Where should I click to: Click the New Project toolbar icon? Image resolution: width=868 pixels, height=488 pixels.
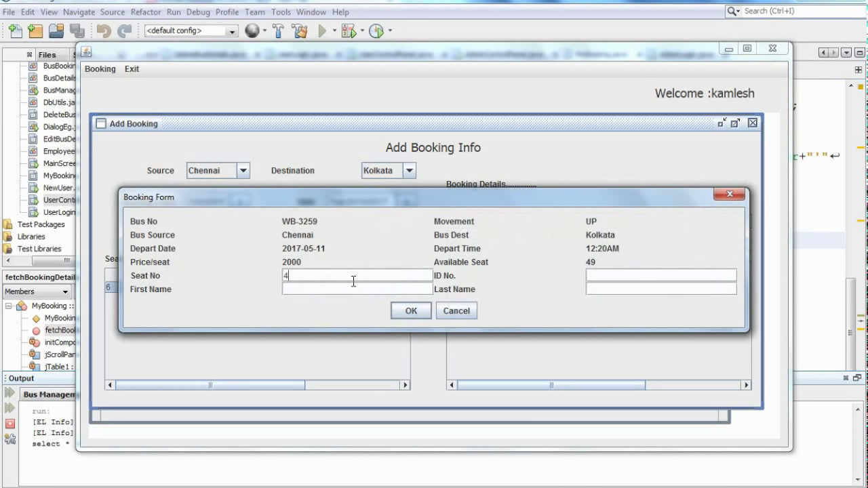click(35, 30)
